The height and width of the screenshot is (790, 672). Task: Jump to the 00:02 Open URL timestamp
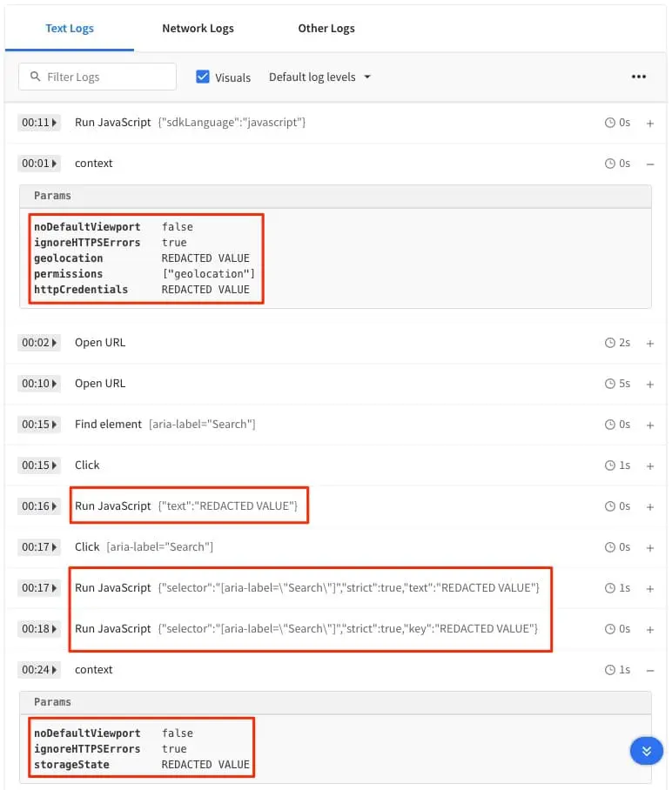coord(39,343)
